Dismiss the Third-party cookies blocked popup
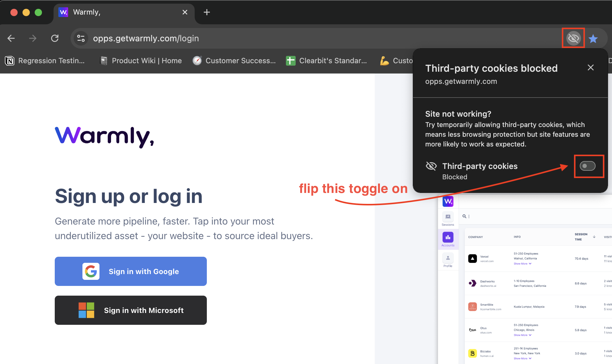Viewport: 612px width, 364px height. [x=590, y=67]
